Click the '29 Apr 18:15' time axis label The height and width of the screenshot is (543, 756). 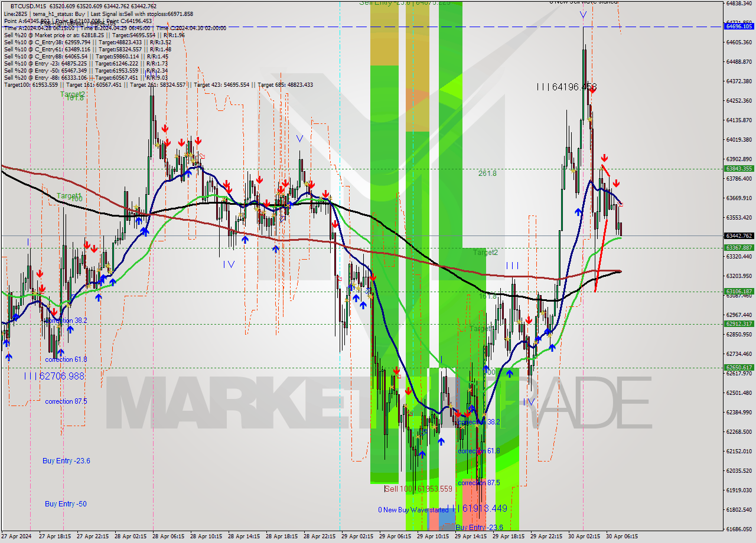click(509, 537)
